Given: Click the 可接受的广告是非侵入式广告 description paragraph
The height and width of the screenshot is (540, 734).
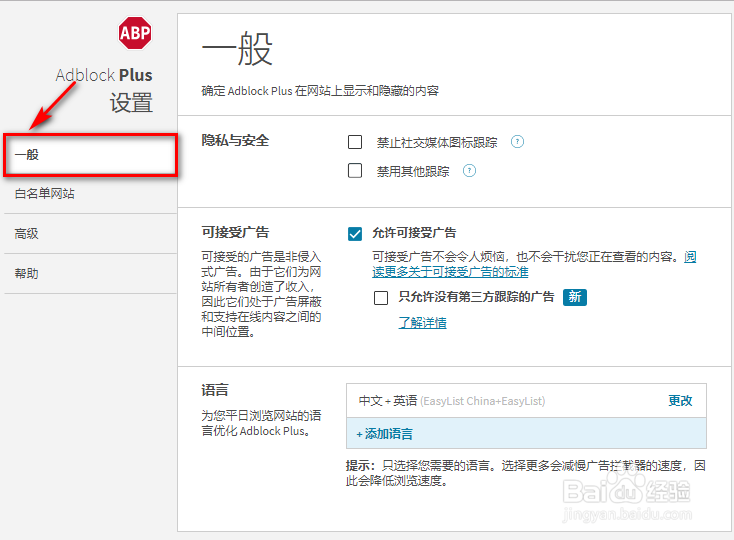Looking at the screenshot, I should pos(261,294).
